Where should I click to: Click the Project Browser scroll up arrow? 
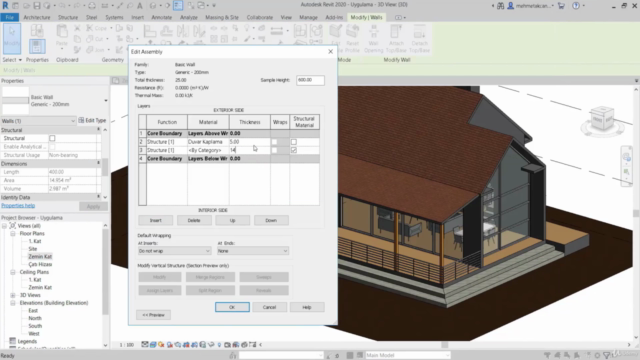(105, 225)
